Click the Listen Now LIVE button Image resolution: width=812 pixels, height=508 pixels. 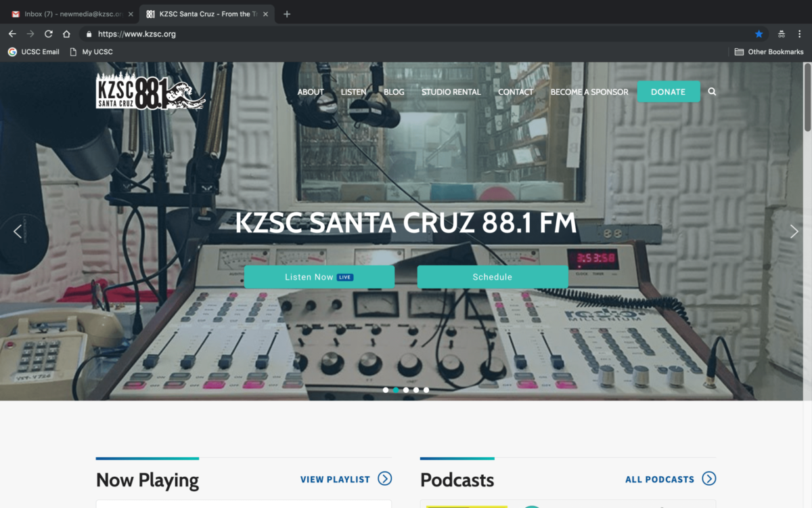pyautogui.click(x=319, y=276)
